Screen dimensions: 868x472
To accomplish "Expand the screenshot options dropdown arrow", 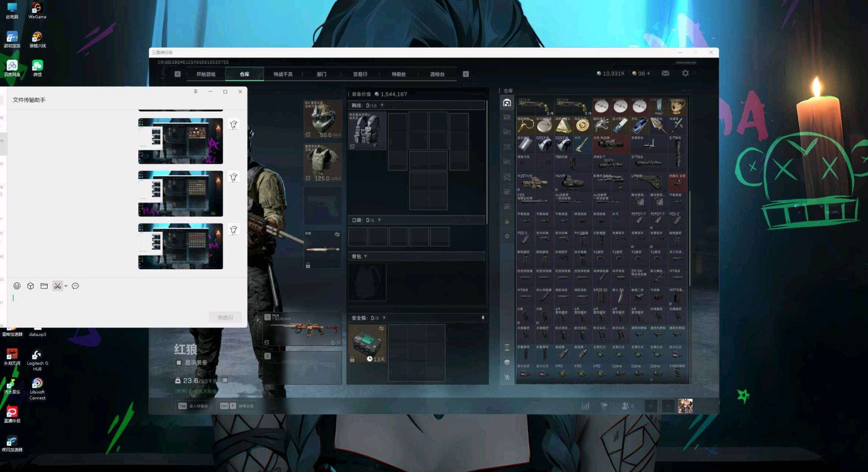I will coord(66,286).
